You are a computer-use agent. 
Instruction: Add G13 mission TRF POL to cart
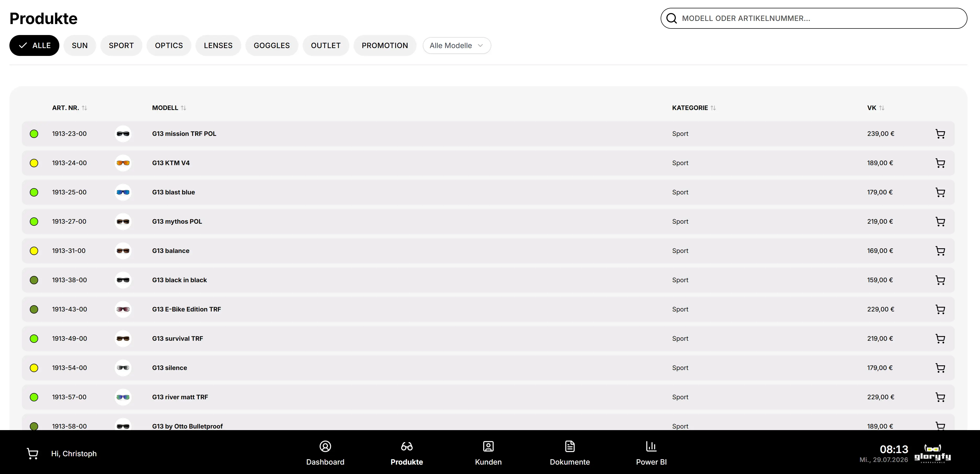coord(940,134)
